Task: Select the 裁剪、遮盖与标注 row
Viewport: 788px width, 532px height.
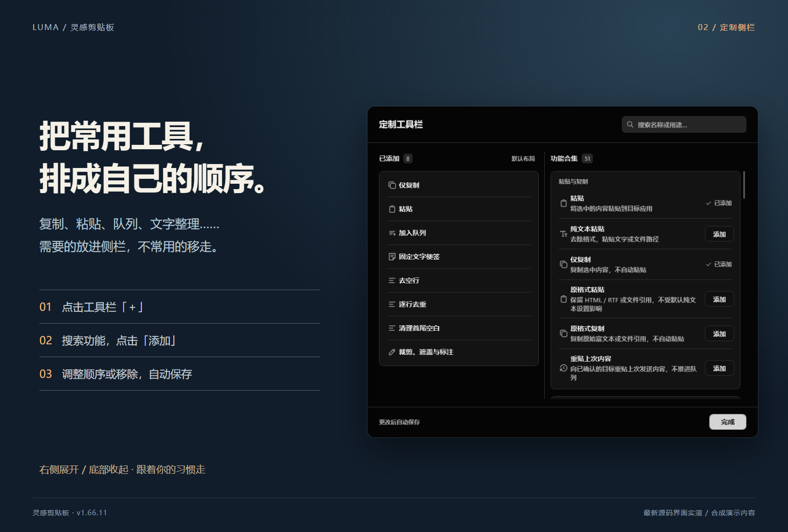Action: tap(459, 352)
